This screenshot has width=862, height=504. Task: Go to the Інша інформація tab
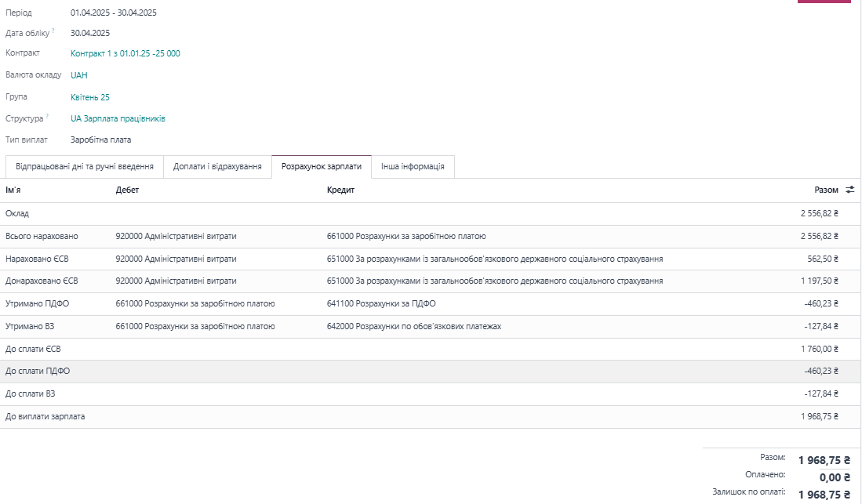click(413, 167)
